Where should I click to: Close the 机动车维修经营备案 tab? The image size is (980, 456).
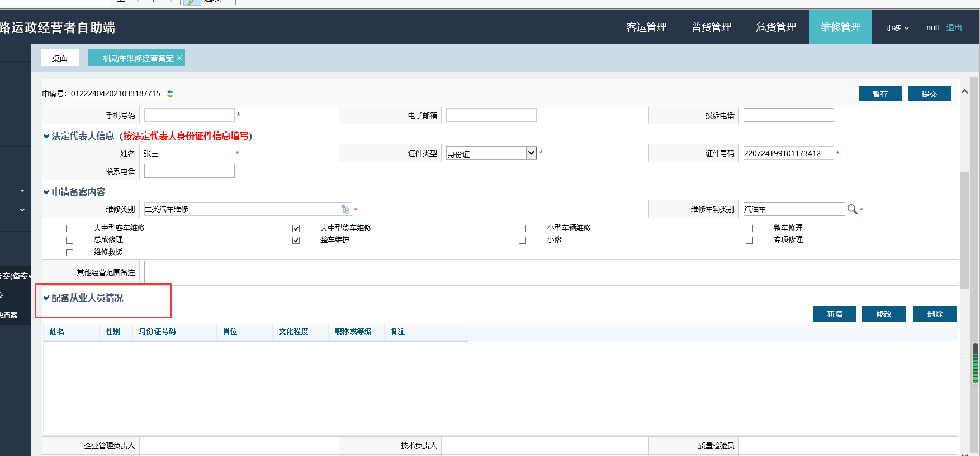point(179,58)
